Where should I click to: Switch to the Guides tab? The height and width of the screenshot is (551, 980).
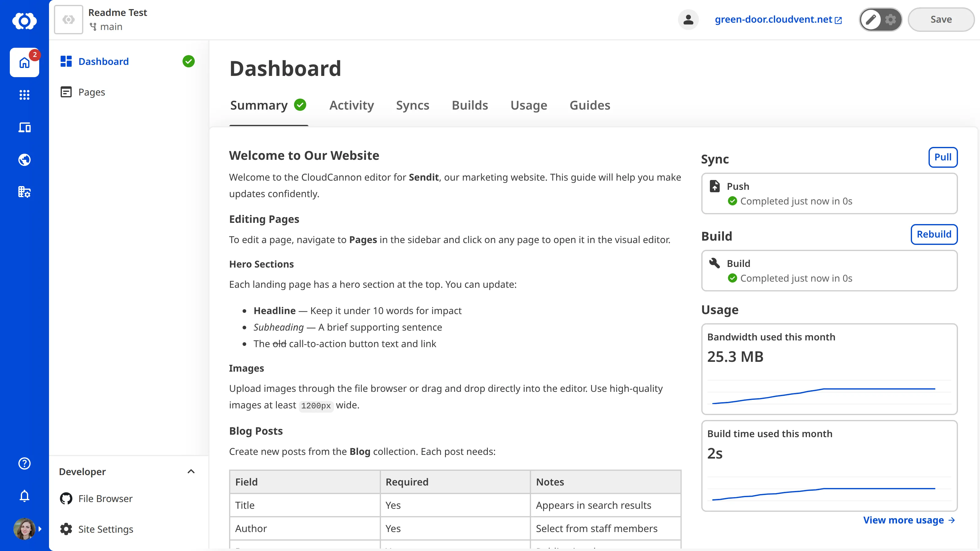(590, 105)
